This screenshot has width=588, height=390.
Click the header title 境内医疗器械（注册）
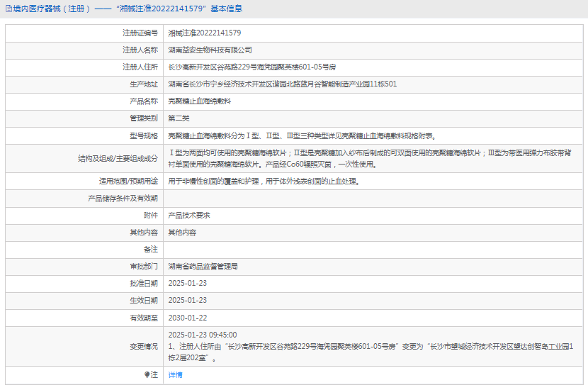tap(52, 9)
